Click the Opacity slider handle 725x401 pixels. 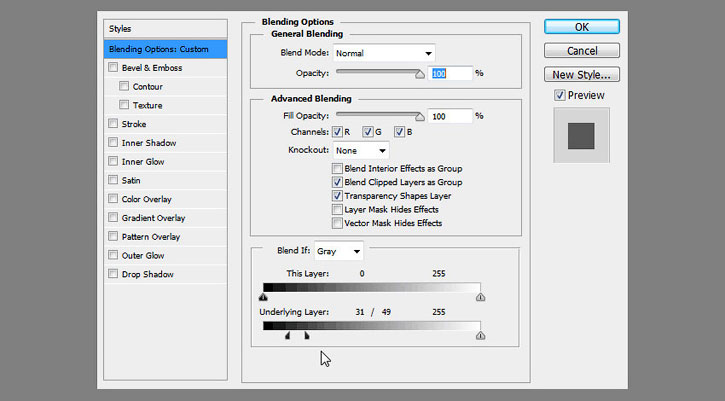coord(419,74)
